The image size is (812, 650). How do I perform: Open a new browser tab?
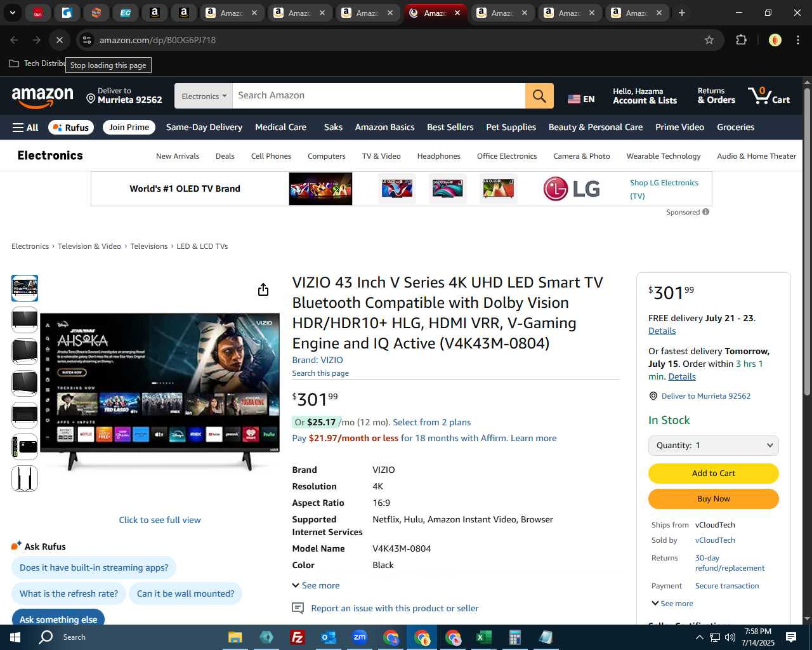[x=682, y=13]
